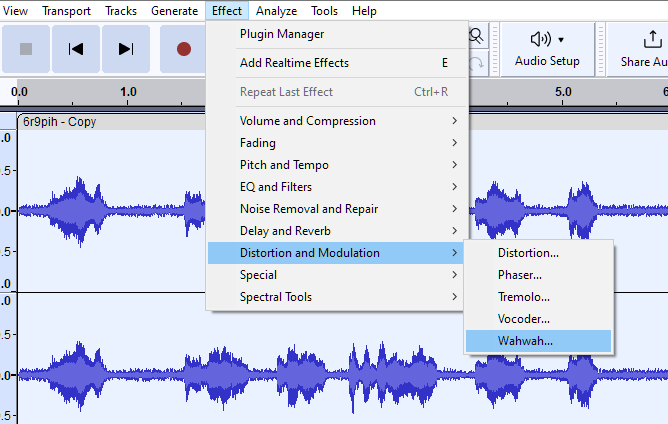Expand EQ and Filters submenu
Screen dimensions: 668x424
pyautogui.click(x=336, y=187)
